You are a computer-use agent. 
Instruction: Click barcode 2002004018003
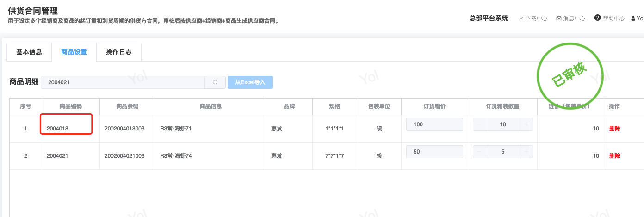[x=124, y=129]
